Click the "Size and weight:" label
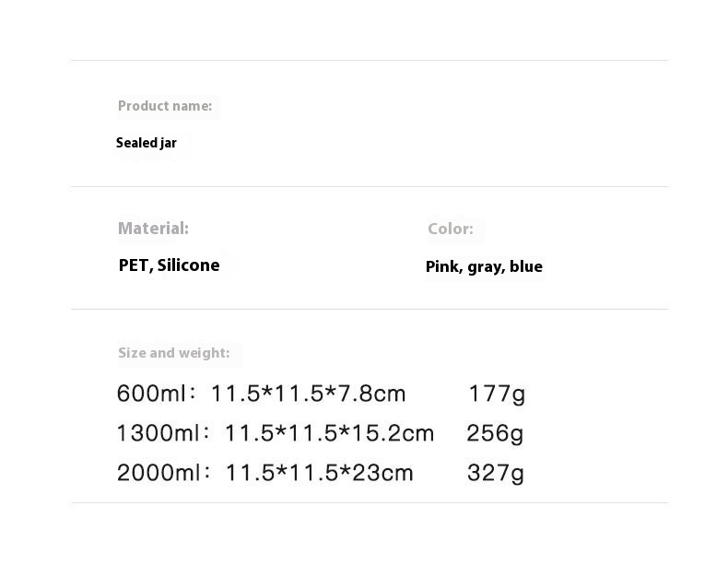Image resolution: width=728 pixels, height=565 pixels. pyautogui.click(x=174, y=353)
